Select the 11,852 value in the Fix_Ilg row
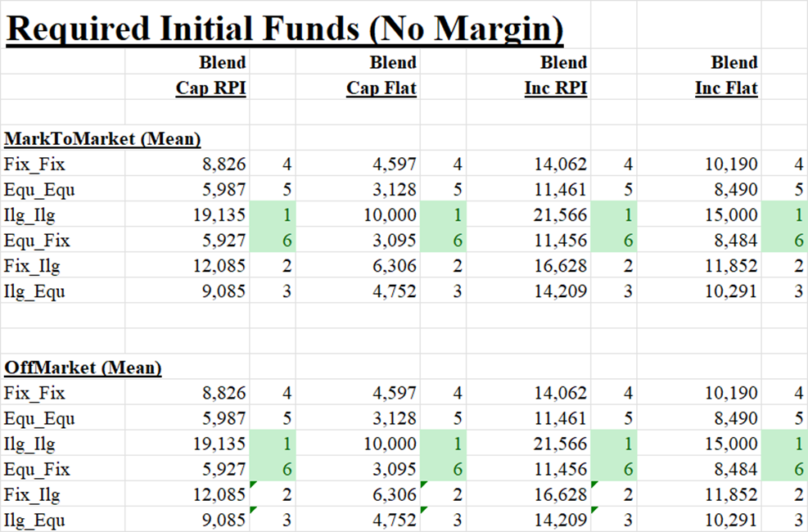 727,265
